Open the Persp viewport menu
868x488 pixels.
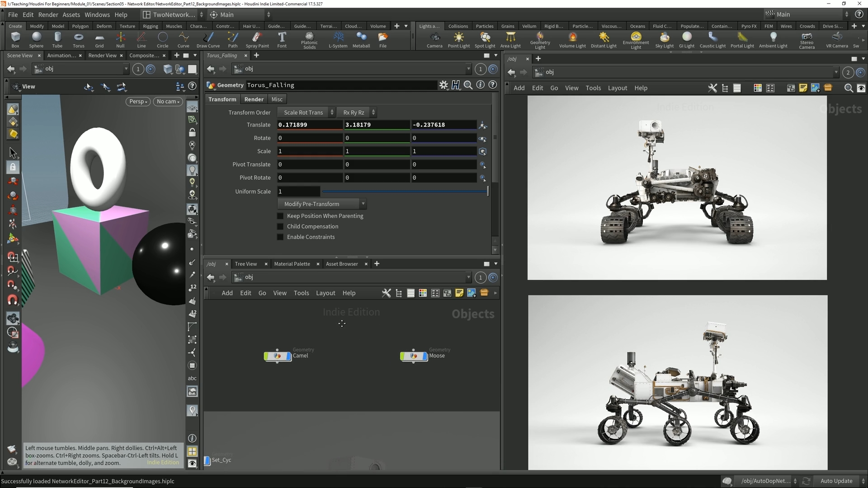(x=138, y=102)
